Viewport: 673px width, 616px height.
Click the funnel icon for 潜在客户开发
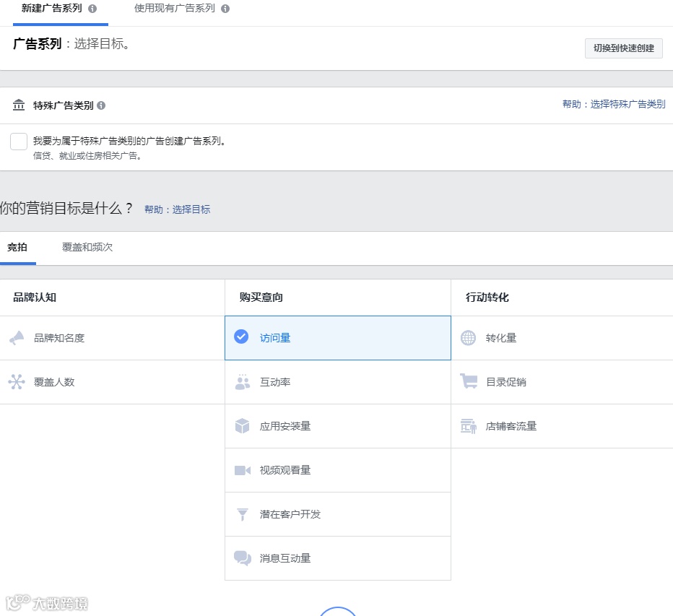pos(243,514)
